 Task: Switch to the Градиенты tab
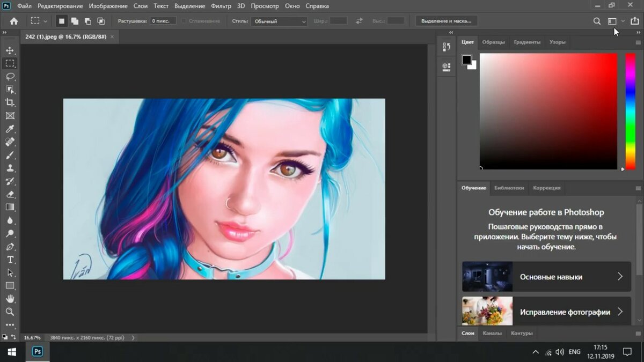pos(527,42)
